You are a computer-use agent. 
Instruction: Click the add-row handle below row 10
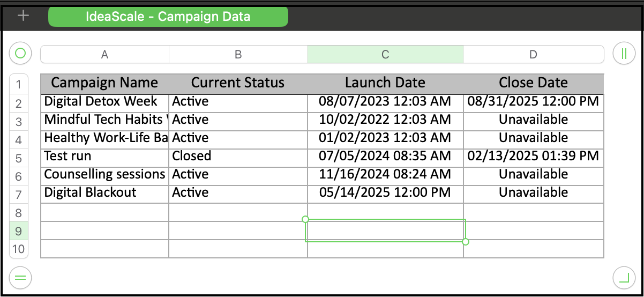click(x=20, y=278)
